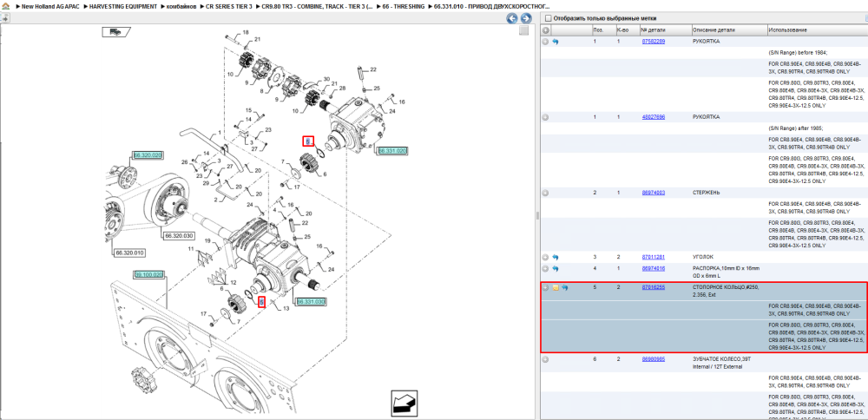This screenshot has width=868, height=420.
Task: Click diagram reference label 66.320.030
Action: tap(178, 236)
